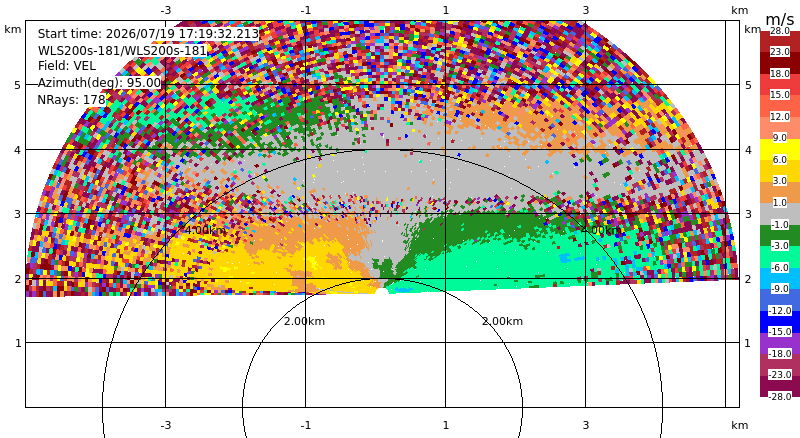Click the blue -15.0 color bar segment
Image resolution: width=800 pixels, height=438 pixels.
coord(780,321)
